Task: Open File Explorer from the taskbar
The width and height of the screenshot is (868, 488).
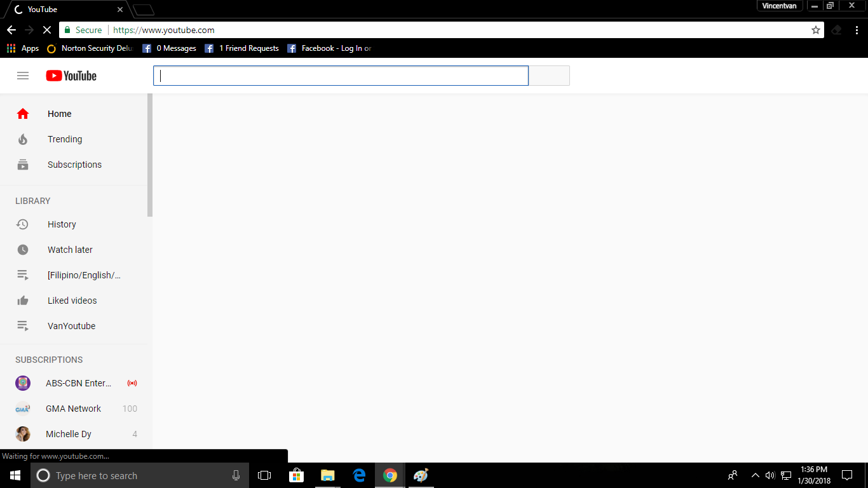Action: coord(327,475)
